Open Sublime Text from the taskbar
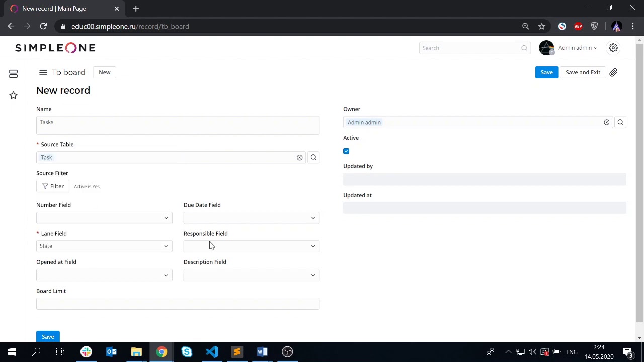Viewport: 644px width, 362px height. [x=237, y=352]
